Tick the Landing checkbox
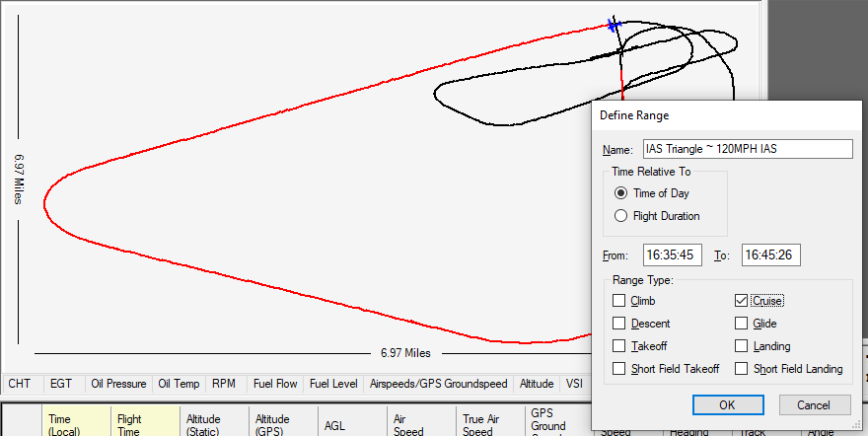 click(741, 346)
